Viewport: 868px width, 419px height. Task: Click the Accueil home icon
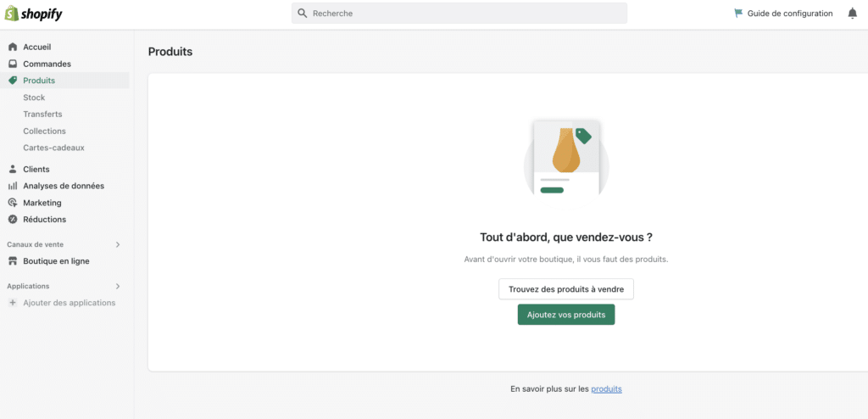(x=13, y=47)
